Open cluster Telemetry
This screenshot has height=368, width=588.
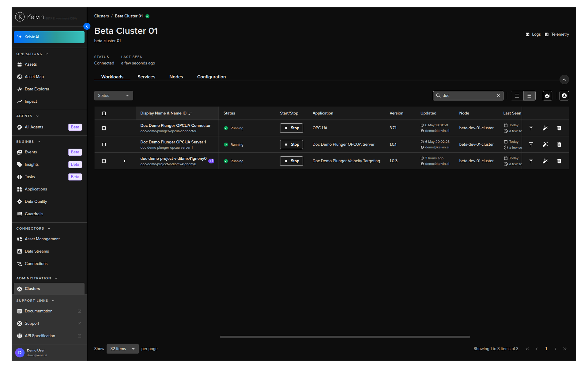pyautogui.click(x=557, y=34)
